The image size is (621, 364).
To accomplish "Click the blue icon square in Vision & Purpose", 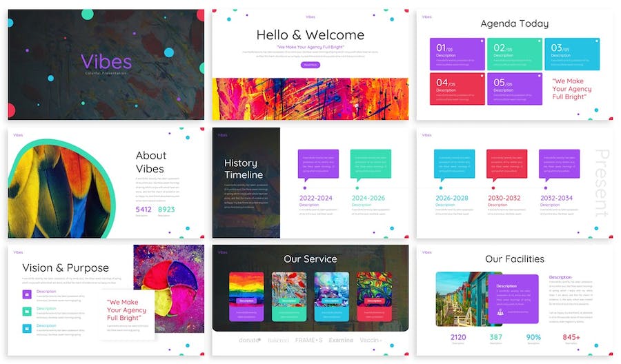I will (x=27, y=329).
